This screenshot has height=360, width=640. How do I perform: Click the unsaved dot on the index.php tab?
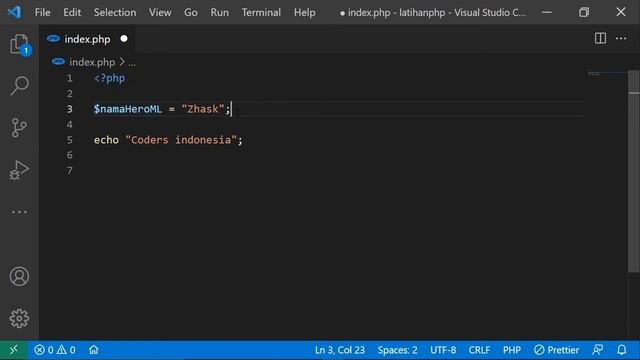124,39
